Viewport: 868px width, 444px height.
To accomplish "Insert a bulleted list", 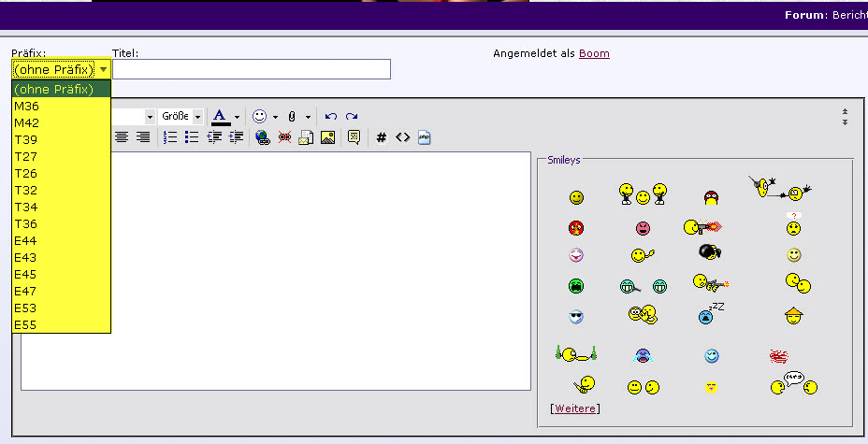I will [192, 137].
